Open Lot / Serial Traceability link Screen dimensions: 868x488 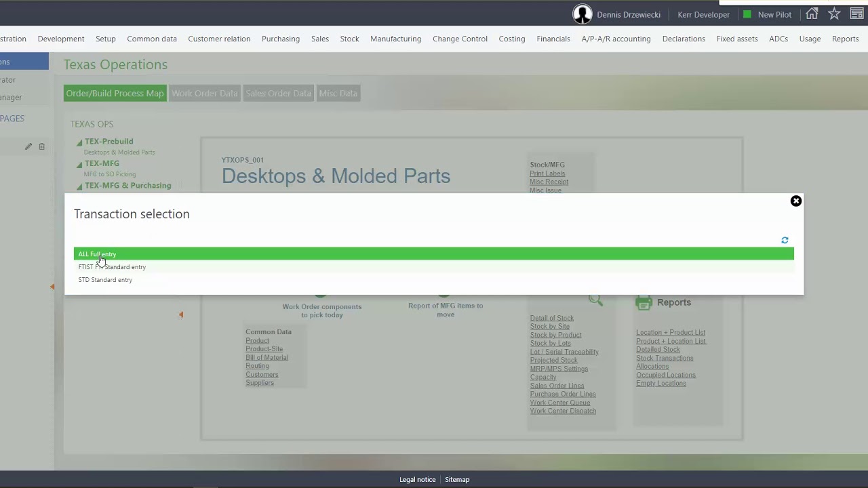click(x=564, y=352)
